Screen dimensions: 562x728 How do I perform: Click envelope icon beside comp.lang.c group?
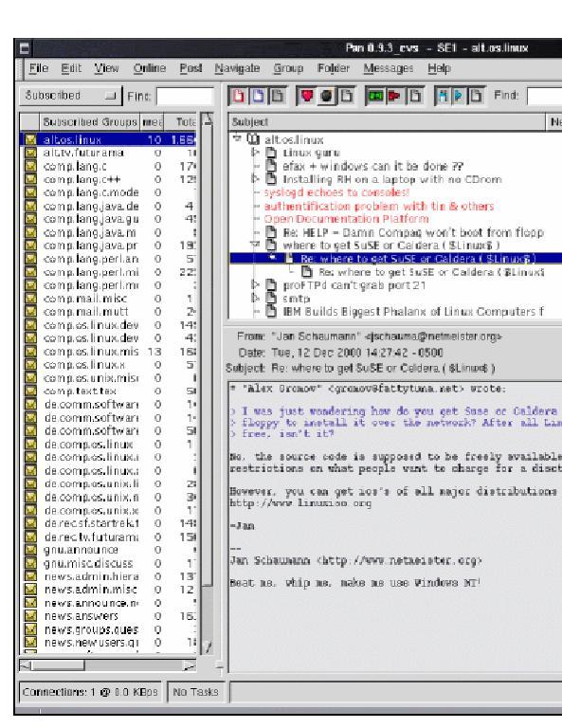[30, 166]
